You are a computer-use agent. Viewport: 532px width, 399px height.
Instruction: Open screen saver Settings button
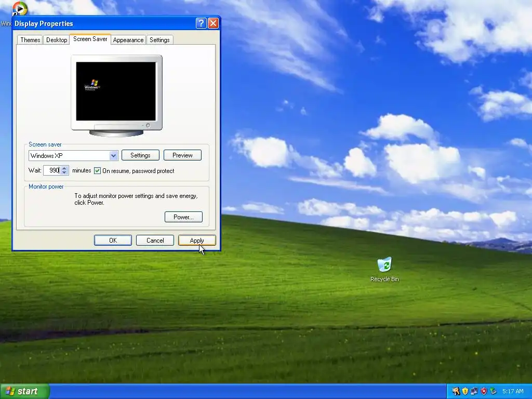140,155
